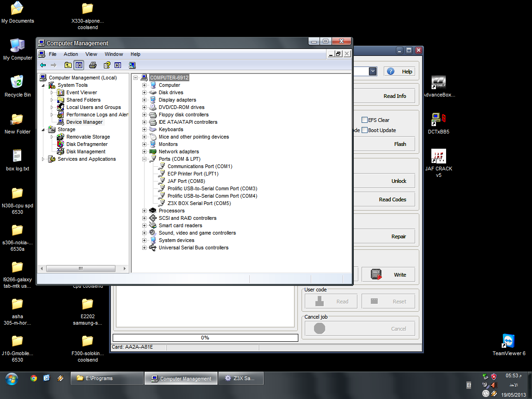Open the Help menu in Computer Management

tap(135, 54)
